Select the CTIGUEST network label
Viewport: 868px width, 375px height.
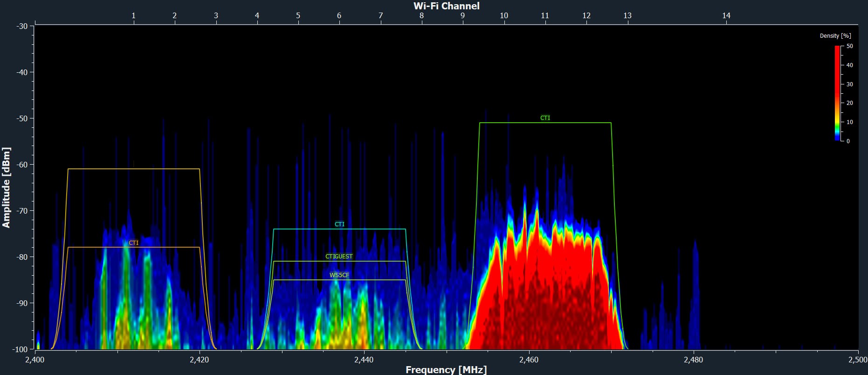[x=339, y=257]
